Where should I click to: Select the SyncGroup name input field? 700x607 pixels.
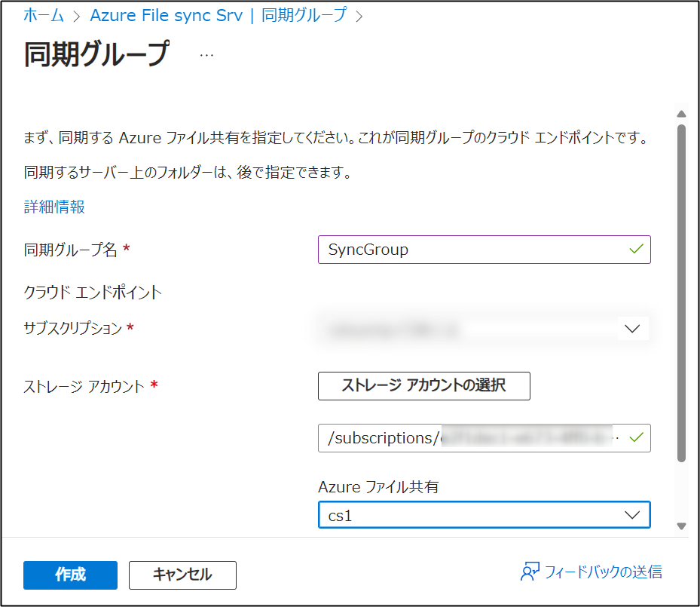pos(452,249)
